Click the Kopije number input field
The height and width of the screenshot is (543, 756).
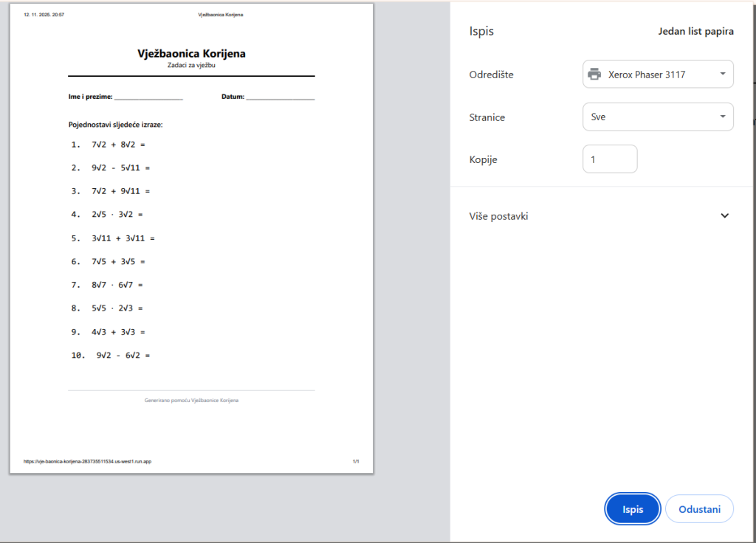pos(609,159)
